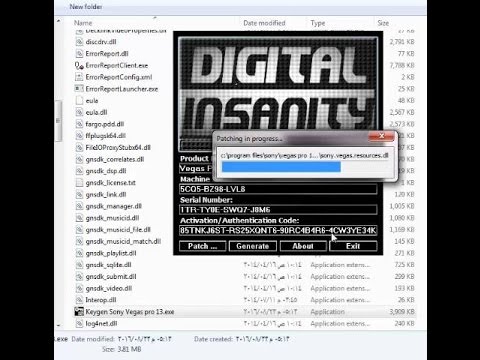The height and width of the screenshot is (360, 480).
Task: Click the New folder toolbar button
Action: [86, 6]
